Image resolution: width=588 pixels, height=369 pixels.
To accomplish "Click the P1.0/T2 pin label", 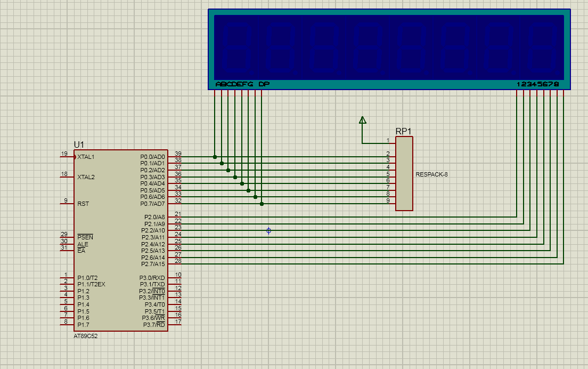I will 87,278.
